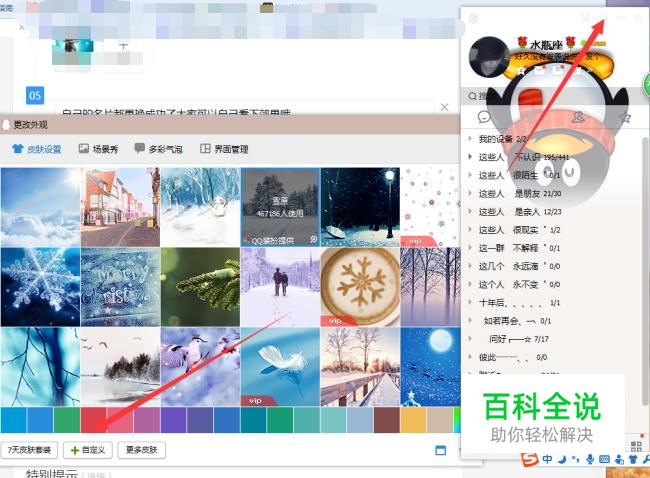The width and height of the screenshot is (650, 478).
Task: Select the snowflake macro skin thumbnail
Action: click(40, 287)
